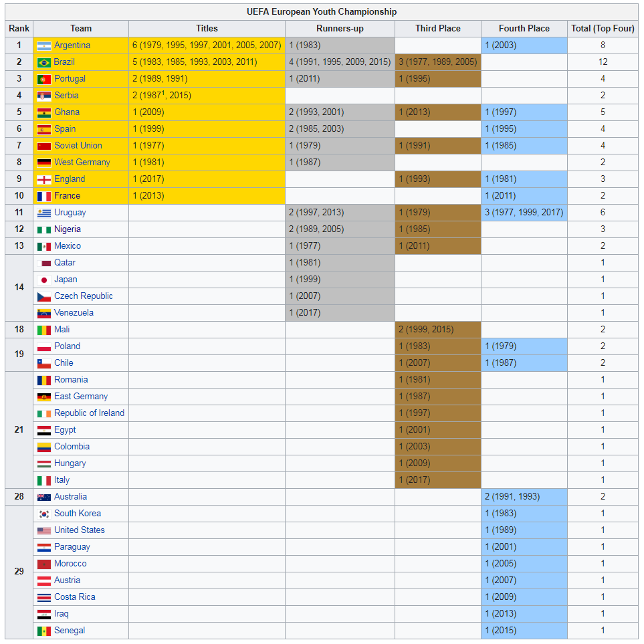Click the Mexico flag icon

click(x=44, y=246)
